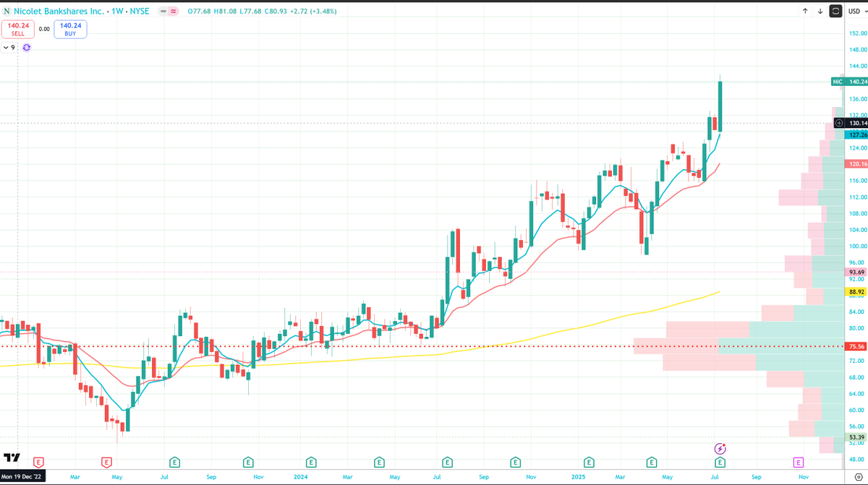Click the 152.00 price scale label
This screenshot has width=868, height=485.
click(x=857, y=33)
